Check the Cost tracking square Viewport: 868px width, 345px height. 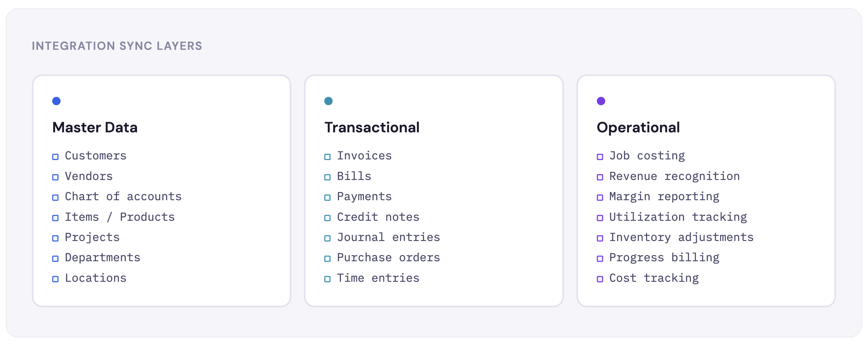click(600, 279)
